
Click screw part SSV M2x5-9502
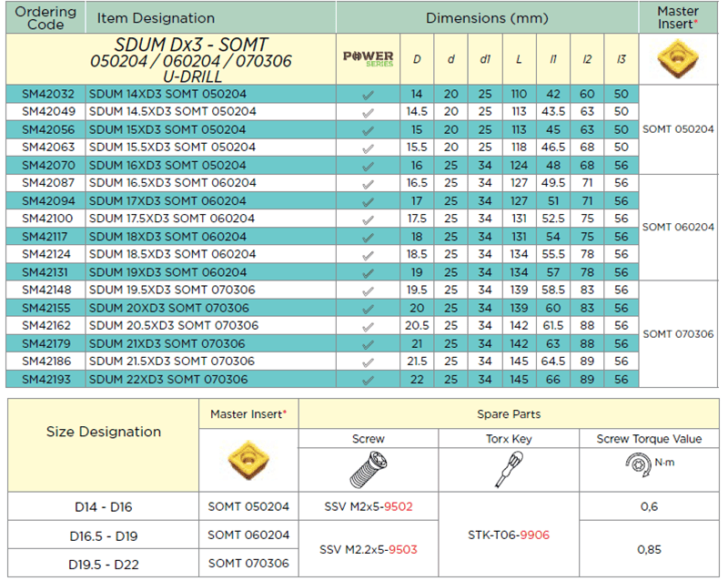click(369, 506)
